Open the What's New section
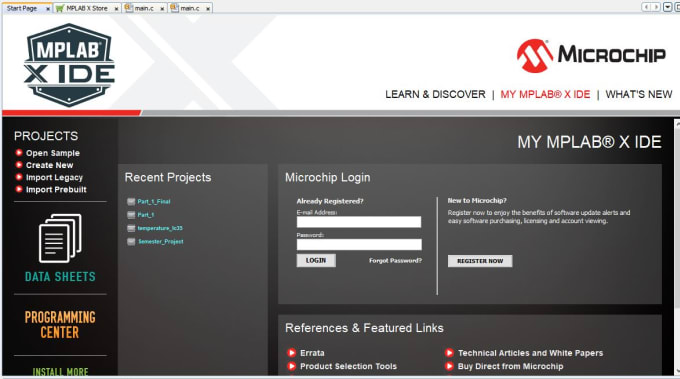Viewport: 680px width, 379px height. [x=639, y=94]
